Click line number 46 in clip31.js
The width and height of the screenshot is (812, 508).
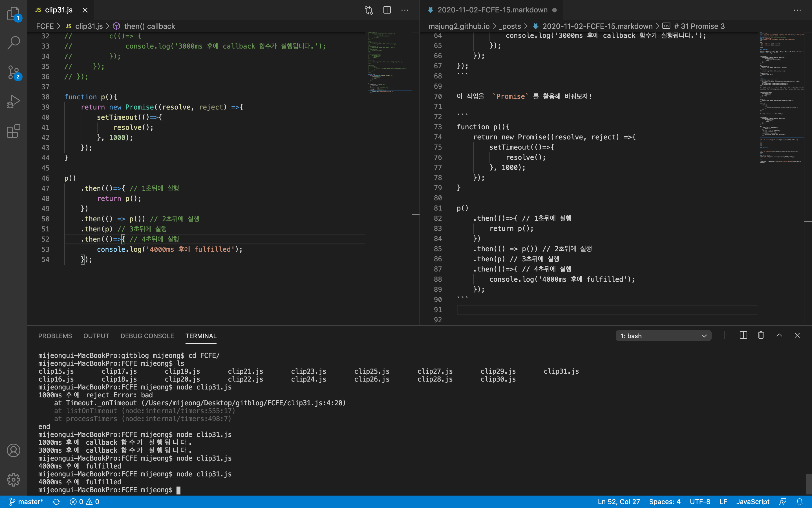click(x=45, y=178)
